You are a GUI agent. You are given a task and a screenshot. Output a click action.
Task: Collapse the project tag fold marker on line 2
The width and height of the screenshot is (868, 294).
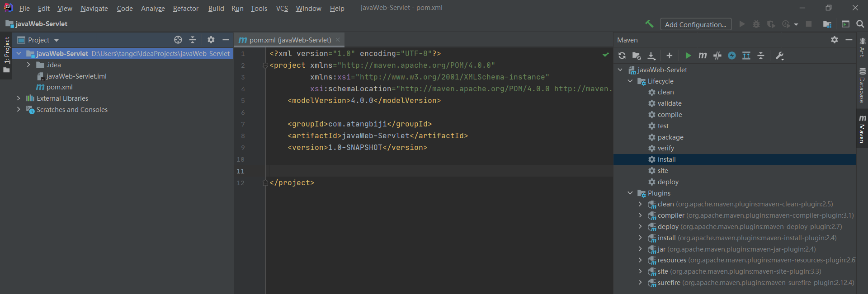pos(265,65)
